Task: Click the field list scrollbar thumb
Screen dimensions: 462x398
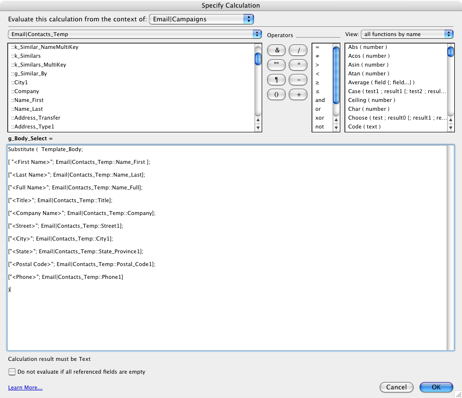Action: 258,59
